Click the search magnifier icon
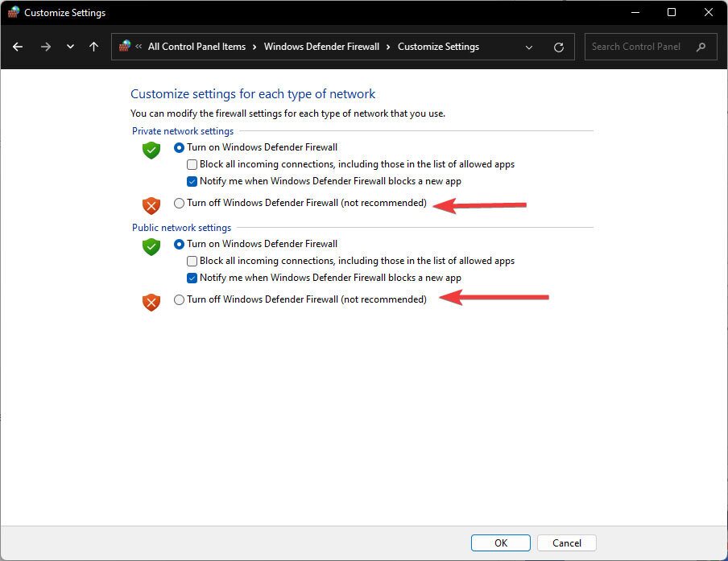 pos(701,47)
